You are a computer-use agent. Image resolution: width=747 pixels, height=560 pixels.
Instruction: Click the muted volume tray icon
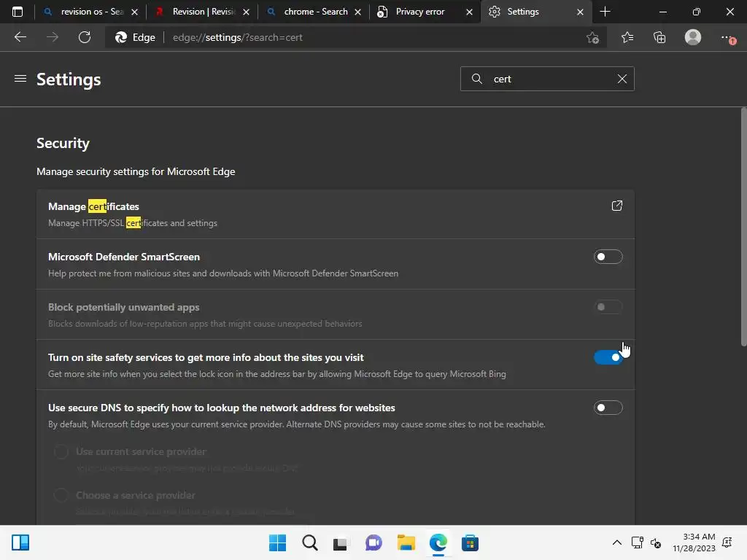click(x=656, y=542)
